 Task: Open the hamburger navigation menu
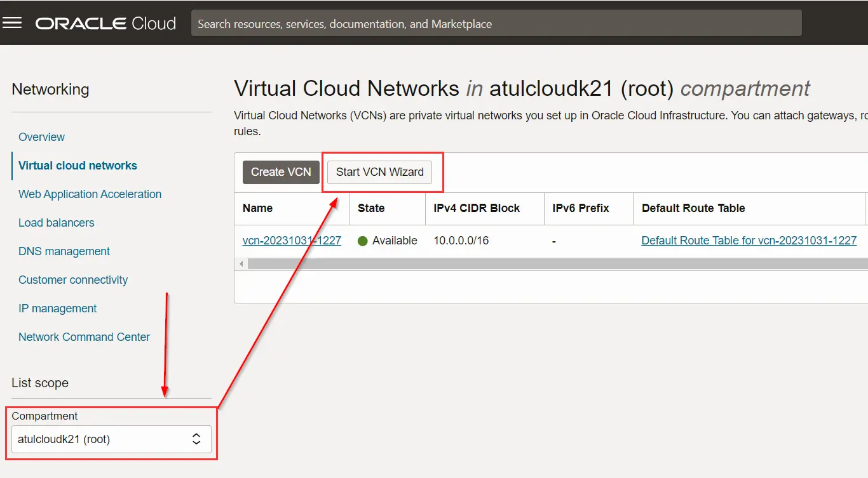pyautogui.click(x=13, y=23)
